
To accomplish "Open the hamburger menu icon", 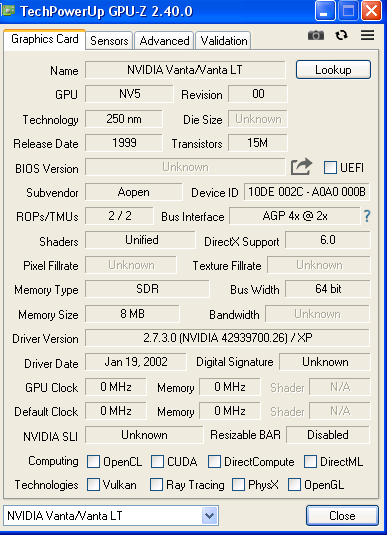I will pyautogui.click(x=367, y=35).
